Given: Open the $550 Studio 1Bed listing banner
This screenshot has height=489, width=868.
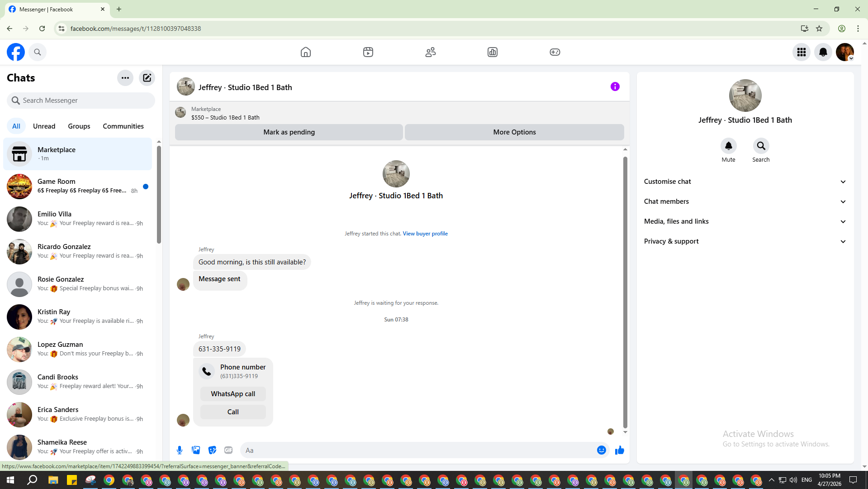Looking at the screenshot, I should point(399,113).
